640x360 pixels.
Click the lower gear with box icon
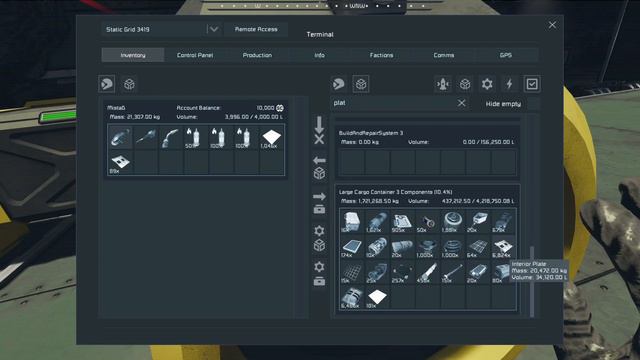click(x=319, y=274)
